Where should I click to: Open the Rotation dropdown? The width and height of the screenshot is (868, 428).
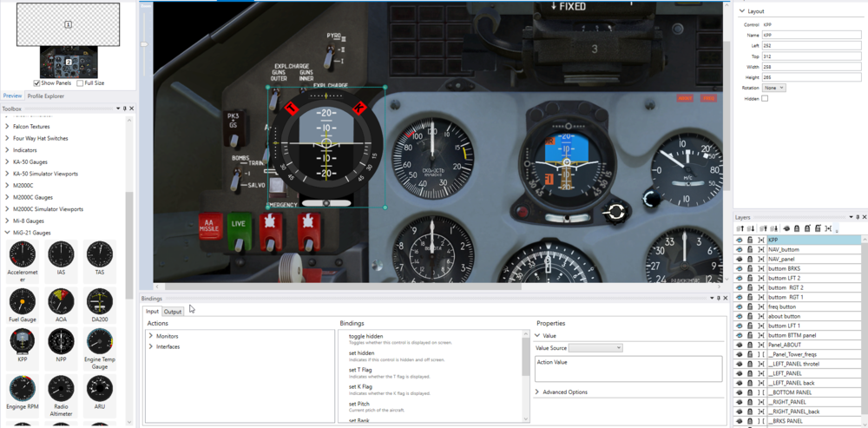(774, 88)
